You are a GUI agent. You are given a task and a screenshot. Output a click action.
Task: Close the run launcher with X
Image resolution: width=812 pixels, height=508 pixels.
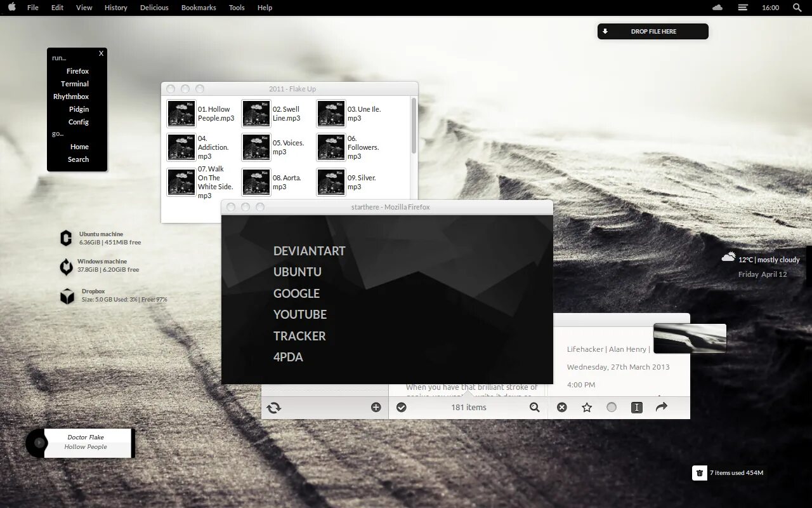click(x=101, y=53)
